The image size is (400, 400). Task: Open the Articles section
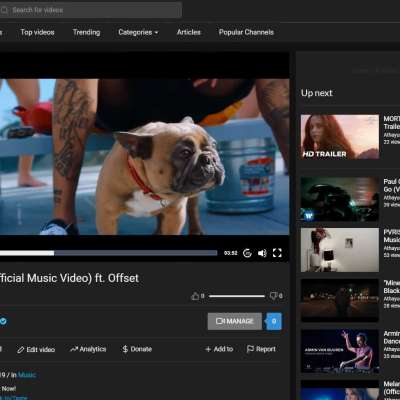pos(189,32)
